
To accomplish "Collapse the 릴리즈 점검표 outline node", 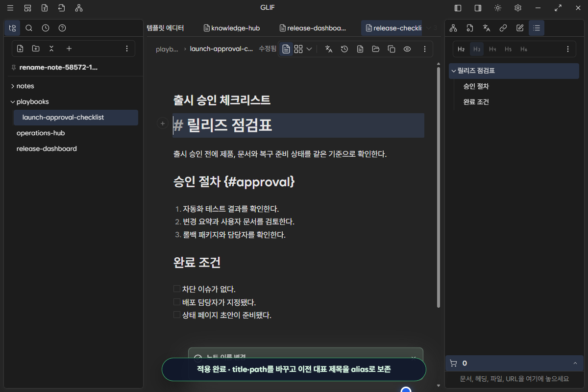I will (x=454, y=71).
